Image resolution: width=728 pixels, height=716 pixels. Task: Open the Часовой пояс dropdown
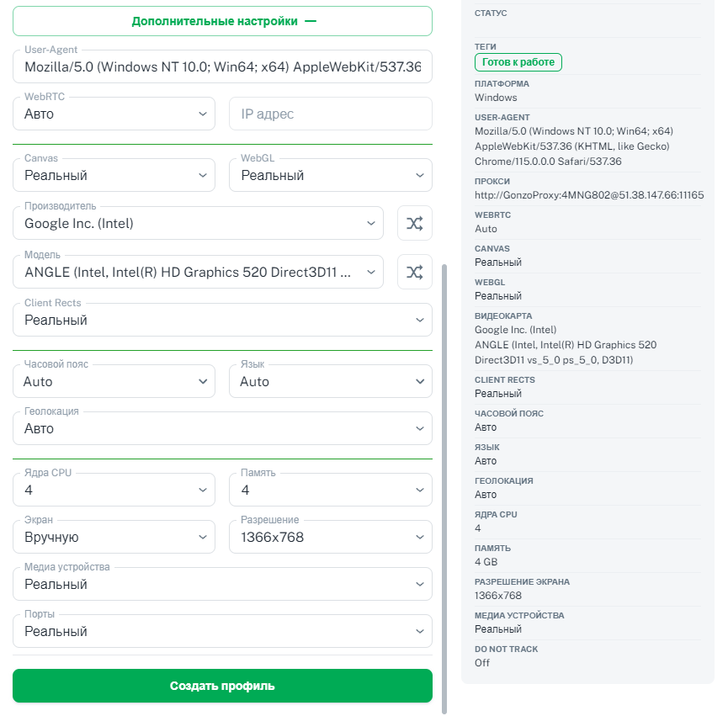point(114,381)
